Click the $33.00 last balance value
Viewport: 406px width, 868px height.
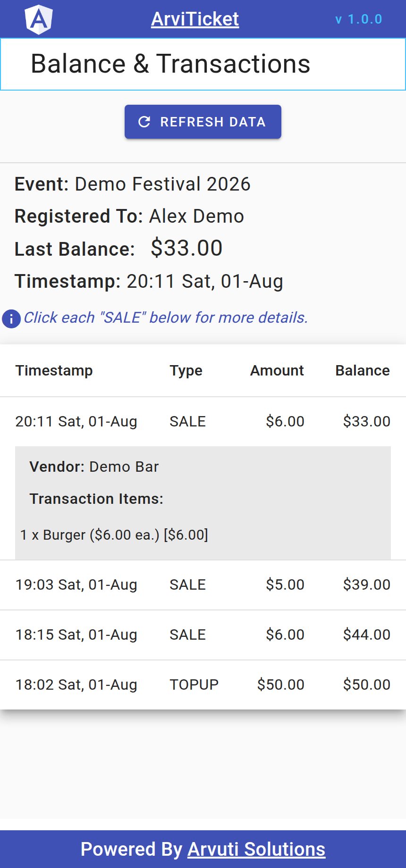coord(186,248)
